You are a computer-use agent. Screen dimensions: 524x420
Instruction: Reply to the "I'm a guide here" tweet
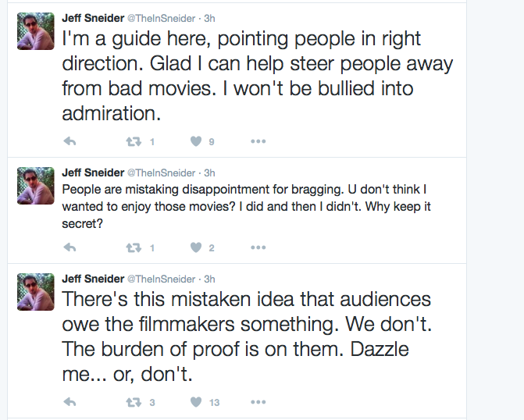tap(70, 141)
